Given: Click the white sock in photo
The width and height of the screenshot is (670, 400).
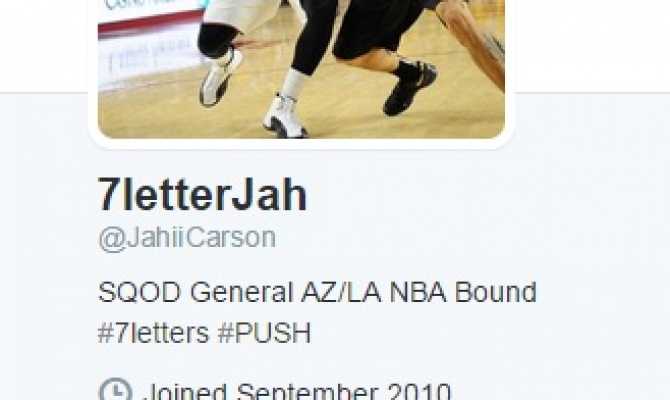Looking at the screenshot, I should pos(296,84).
